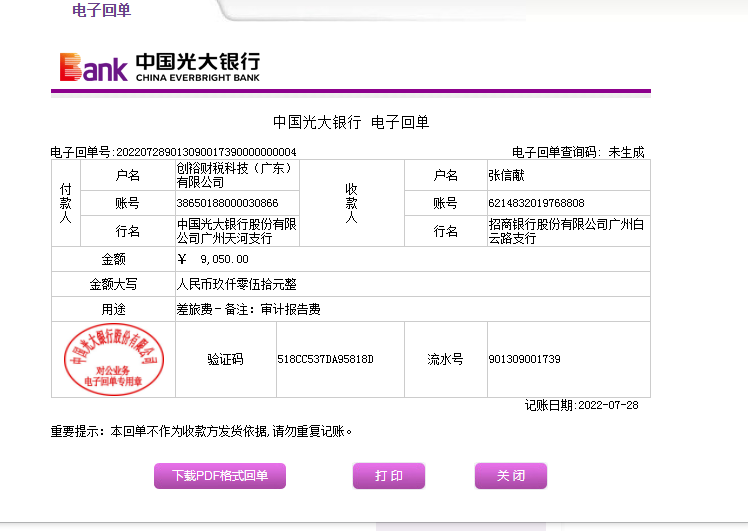Screen dimensions: 748x531
Task: Click the 金额大写 label
Action: coord(114,284)
